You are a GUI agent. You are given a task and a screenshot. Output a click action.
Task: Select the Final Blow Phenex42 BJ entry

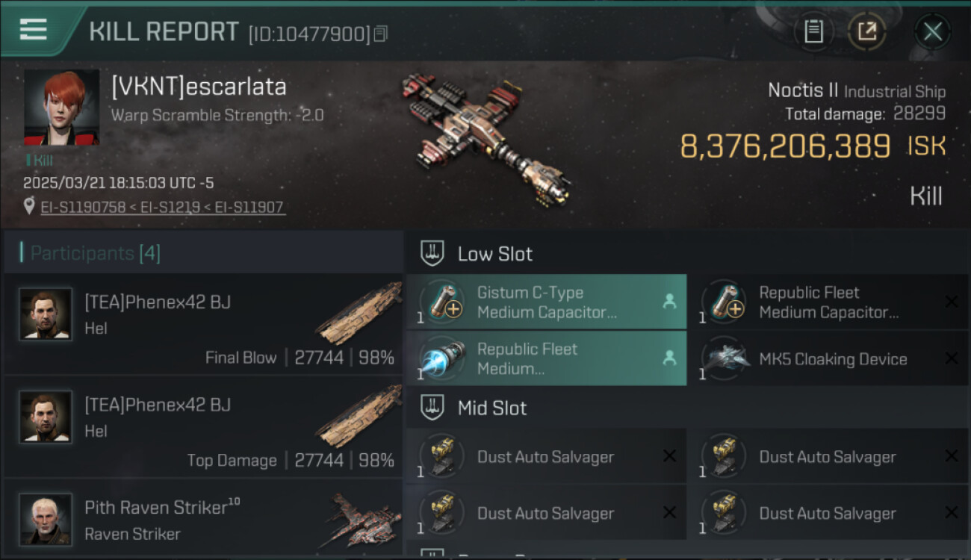pos(203,325)
